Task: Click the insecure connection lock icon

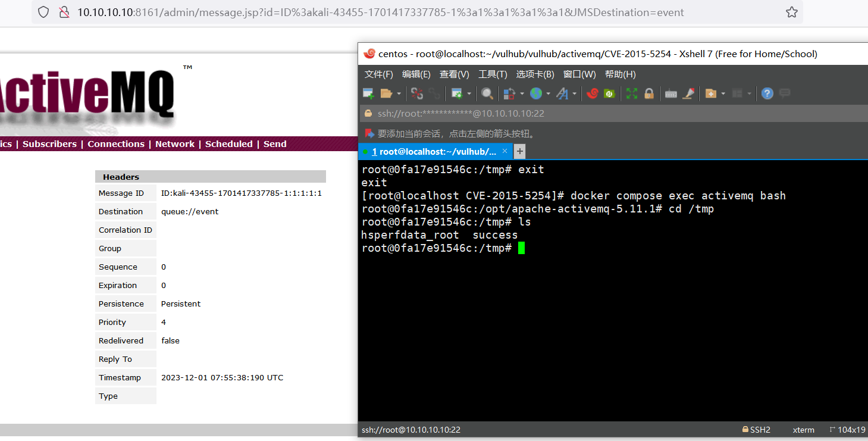Action: [x=64, y=12]
